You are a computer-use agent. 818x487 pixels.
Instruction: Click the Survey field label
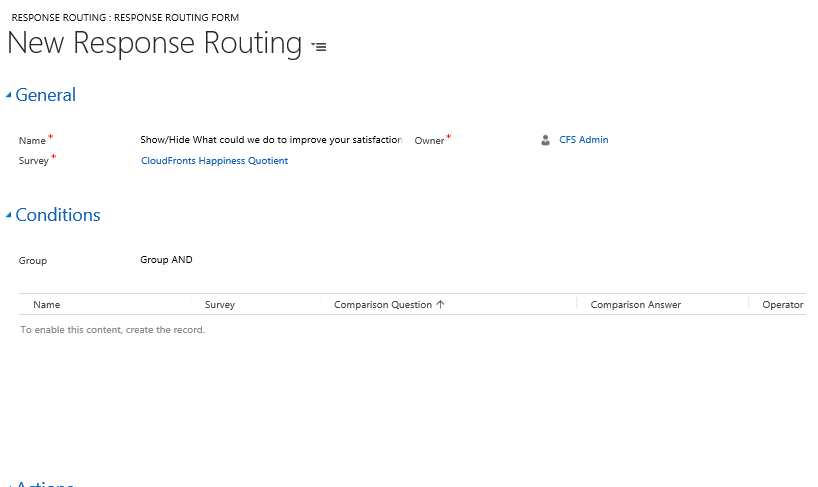(34, 161)
